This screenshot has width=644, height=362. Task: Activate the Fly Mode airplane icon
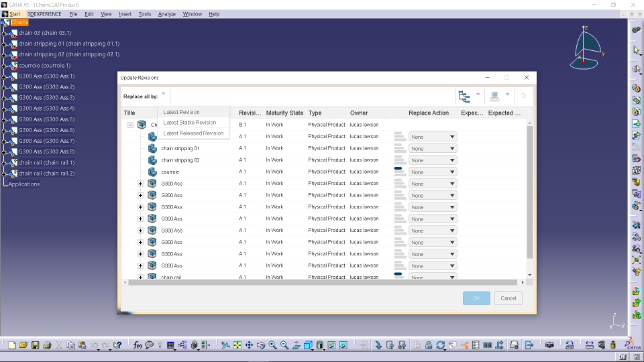pos(225,345)
